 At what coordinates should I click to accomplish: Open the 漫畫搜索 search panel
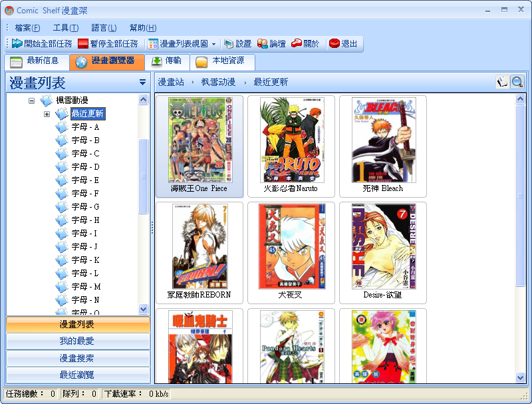pos(75,357)
